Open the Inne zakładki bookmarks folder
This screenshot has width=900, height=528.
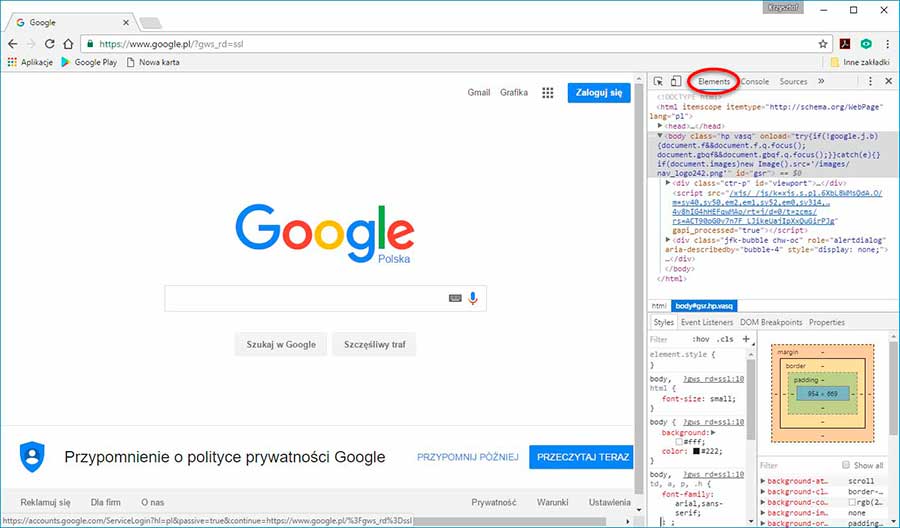[x=860, y=62]
